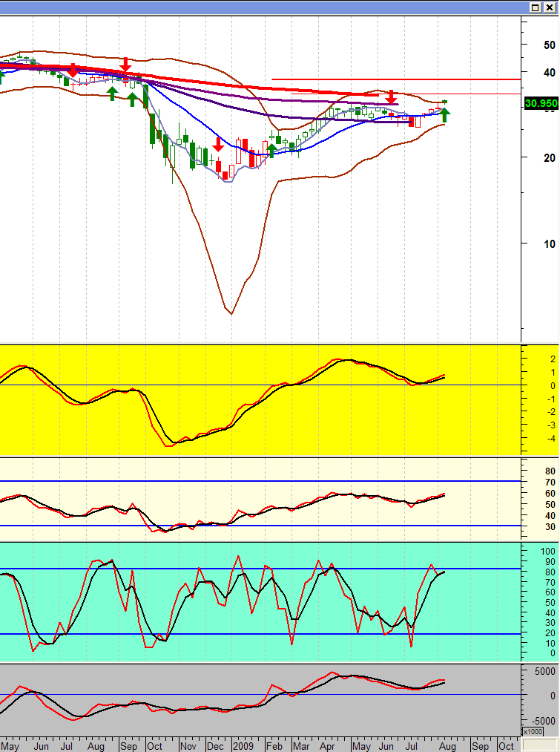This screenshot has height=752, width=560.
Task: Click the -5000 value on gray panel axis
Action: 543,721
